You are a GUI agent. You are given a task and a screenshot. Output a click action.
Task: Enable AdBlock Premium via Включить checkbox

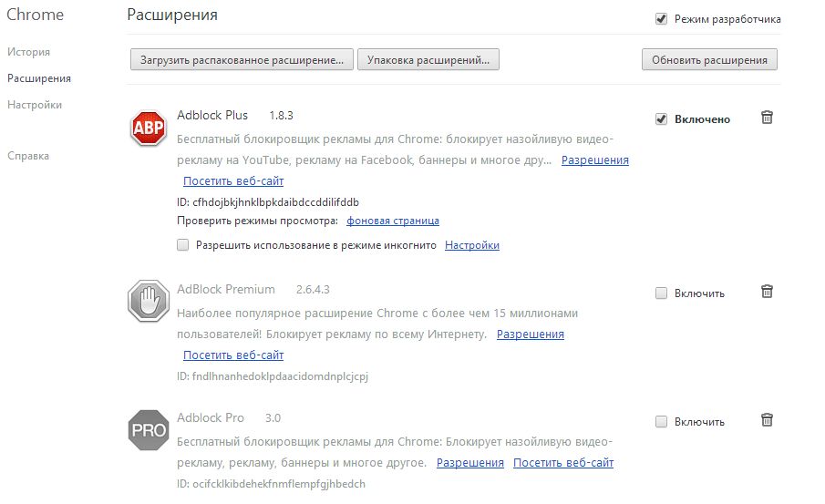click(x=661, y=293)
